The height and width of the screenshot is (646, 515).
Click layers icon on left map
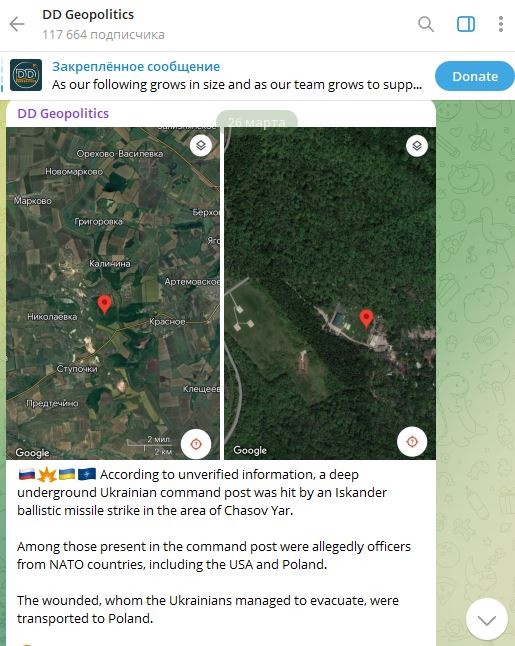coord(201,145)
